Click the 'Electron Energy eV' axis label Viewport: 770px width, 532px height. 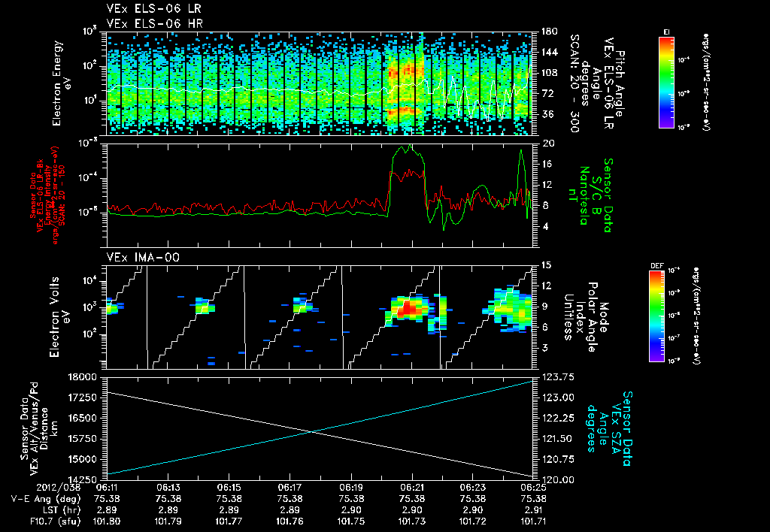click(62, 83)
